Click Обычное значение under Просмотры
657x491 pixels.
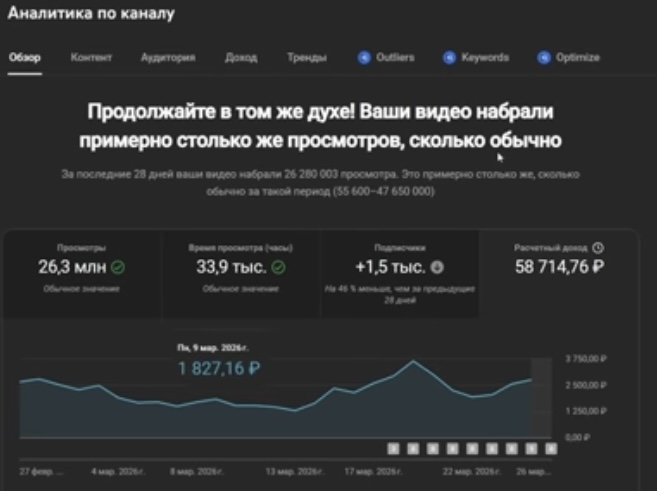click(81, 289)
